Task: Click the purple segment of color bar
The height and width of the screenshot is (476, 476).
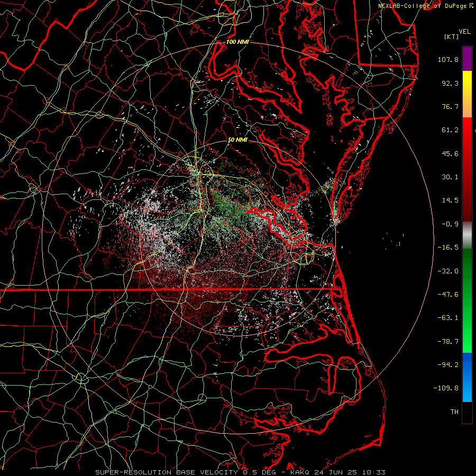Action: [467, 59]
